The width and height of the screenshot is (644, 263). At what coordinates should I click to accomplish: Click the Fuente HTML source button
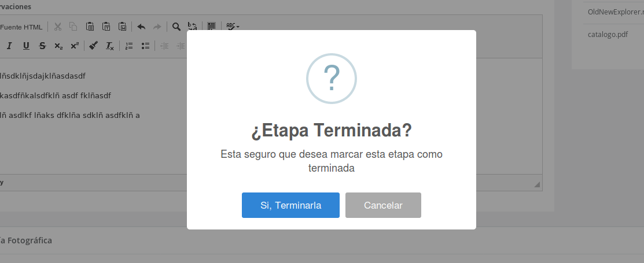click(21, 27)
